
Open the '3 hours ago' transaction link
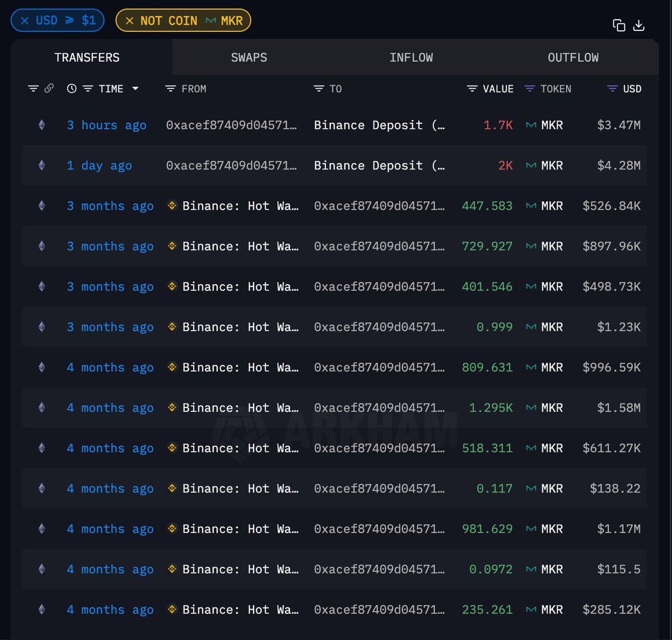(x=106, y=125)
